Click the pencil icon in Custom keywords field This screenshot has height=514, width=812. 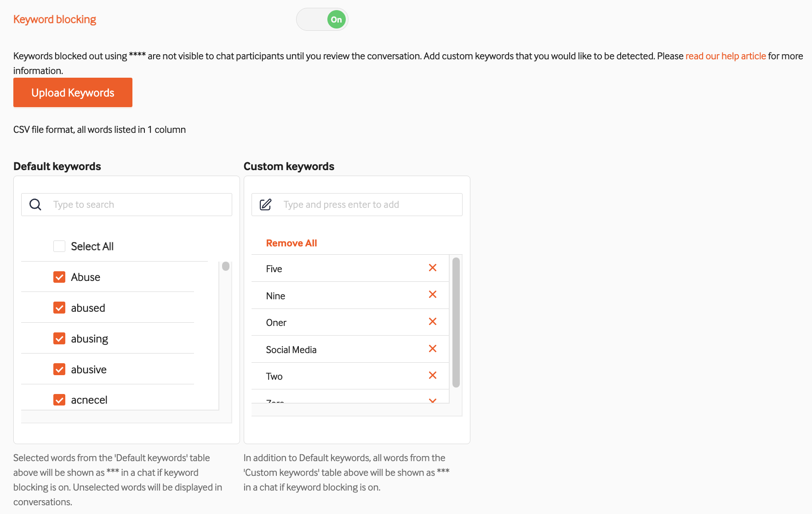(x=265, y=204)
